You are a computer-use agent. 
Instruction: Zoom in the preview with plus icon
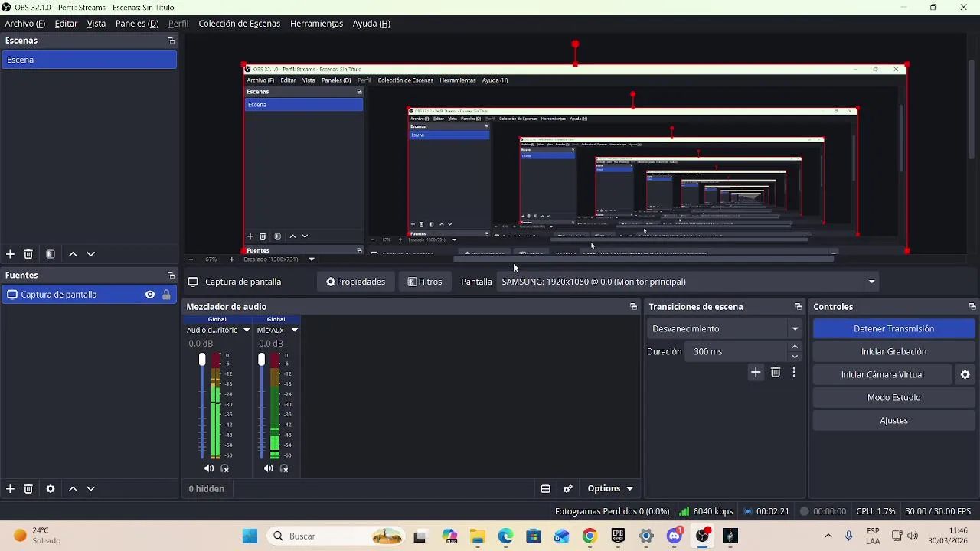click(x=232, y=259)
